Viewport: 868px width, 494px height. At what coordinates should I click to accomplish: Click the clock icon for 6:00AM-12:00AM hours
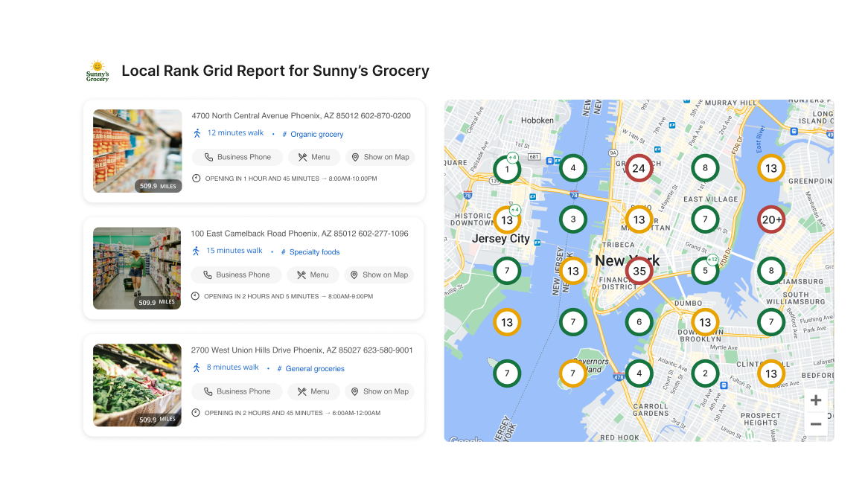click(x=195, y=413)
